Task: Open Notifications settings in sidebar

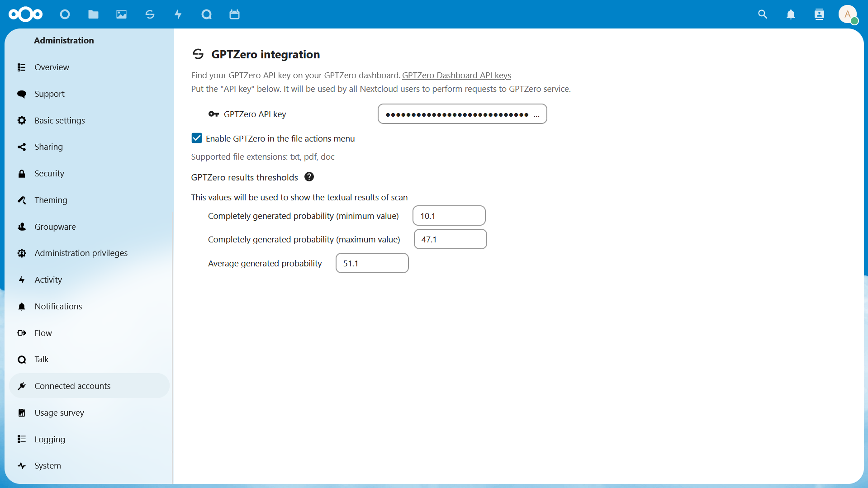Action: pyautogui.click(x=89, y=306)
